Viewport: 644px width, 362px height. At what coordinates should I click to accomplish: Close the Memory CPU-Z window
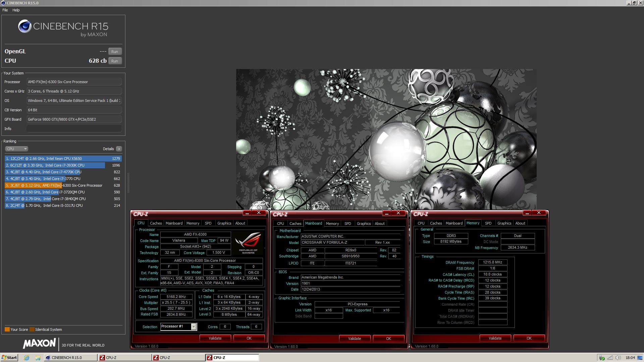pos(539,213)
